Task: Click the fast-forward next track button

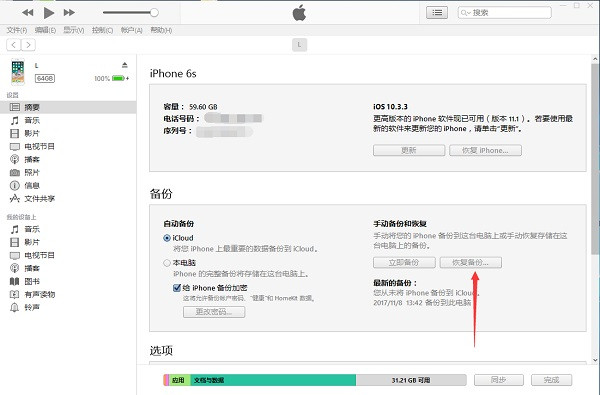Action: [69, 13]
